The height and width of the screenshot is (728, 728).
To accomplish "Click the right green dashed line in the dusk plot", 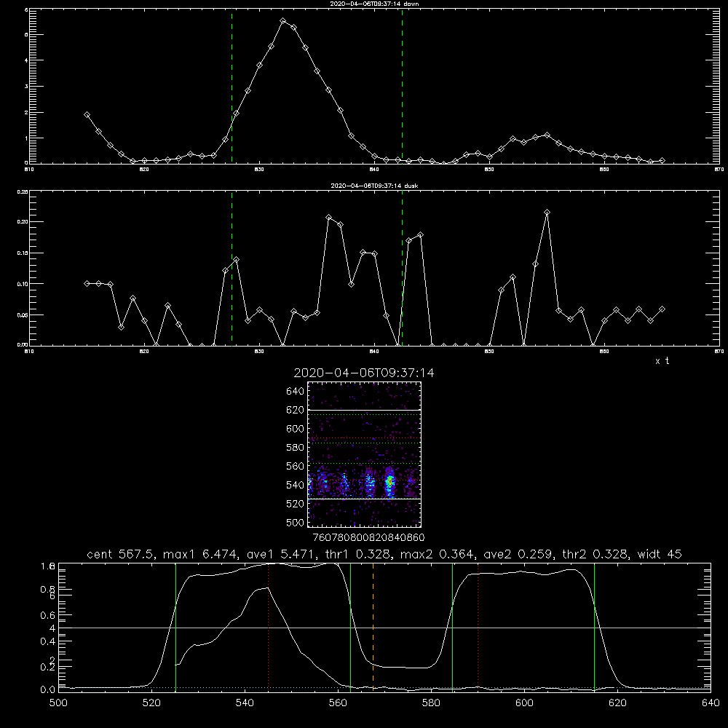I will tap(402, 268).
